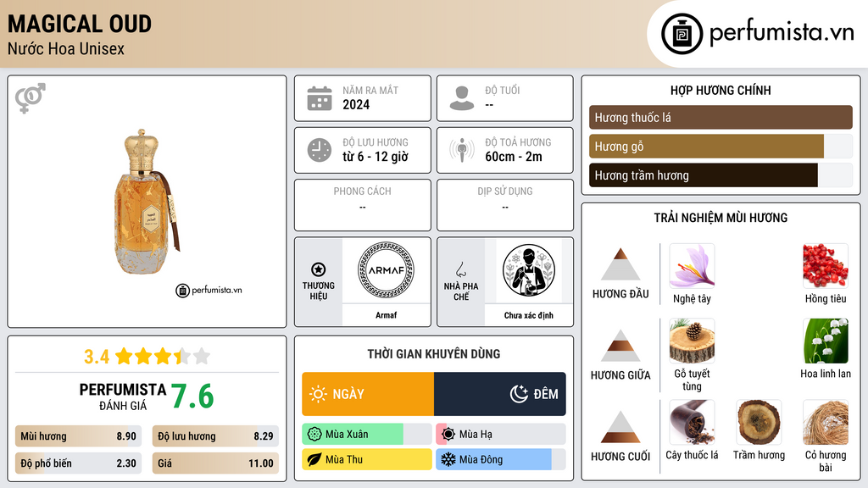Viewport: 868px width, 488px height.
Task: Click the Chưa xác định perfumer label
Action: 529,315
